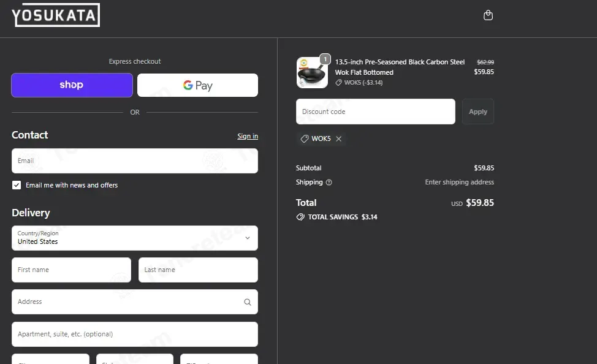Screen dimensions: 597x364
Task: Check out with Google Pay button
Action: coord(197,85)
